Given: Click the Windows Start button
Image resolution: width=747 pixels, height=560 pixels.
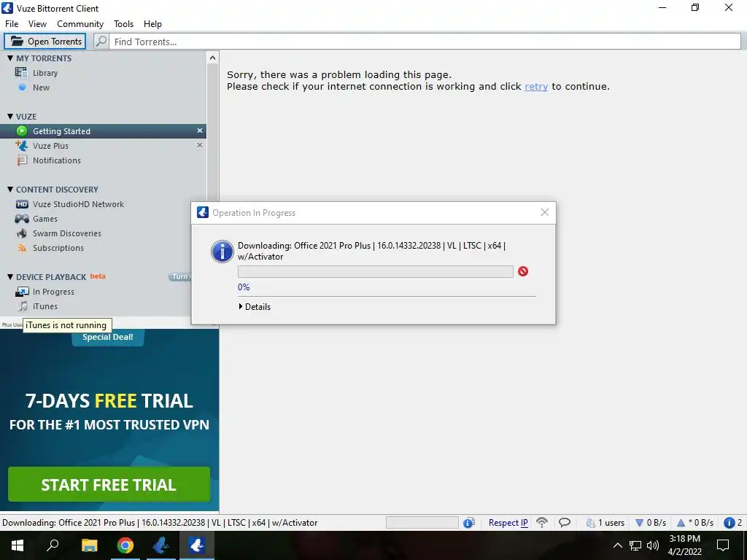Looking at the screenshot, I should [x=18, y=545].
